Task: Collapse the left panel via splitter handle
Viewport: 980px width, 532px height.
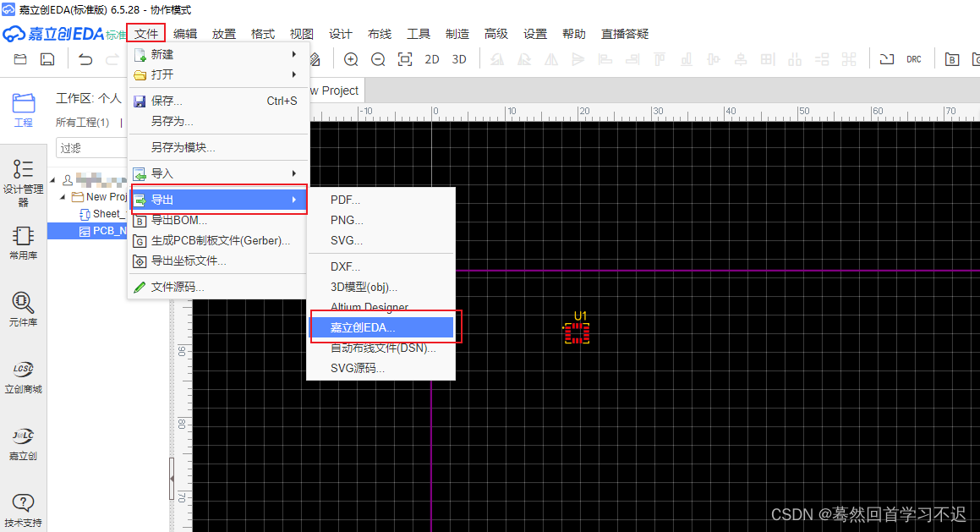Action: pyautogui.click(x=172, y=478)
